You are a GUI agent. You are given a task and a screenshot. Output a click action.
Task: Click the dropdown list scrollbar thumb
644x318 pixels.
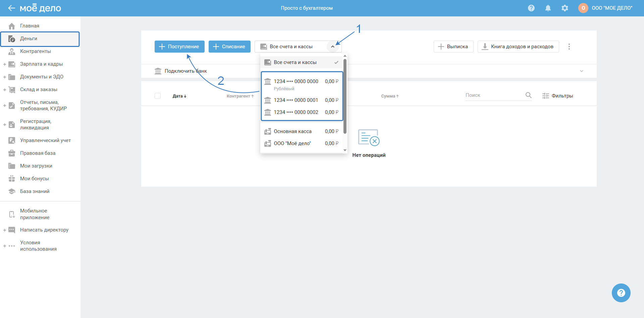pos(345,97)
